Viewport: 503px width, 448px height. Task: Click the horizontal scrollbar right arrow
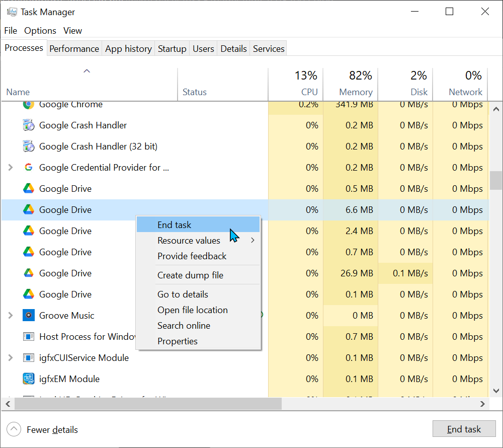coord(482,404)
